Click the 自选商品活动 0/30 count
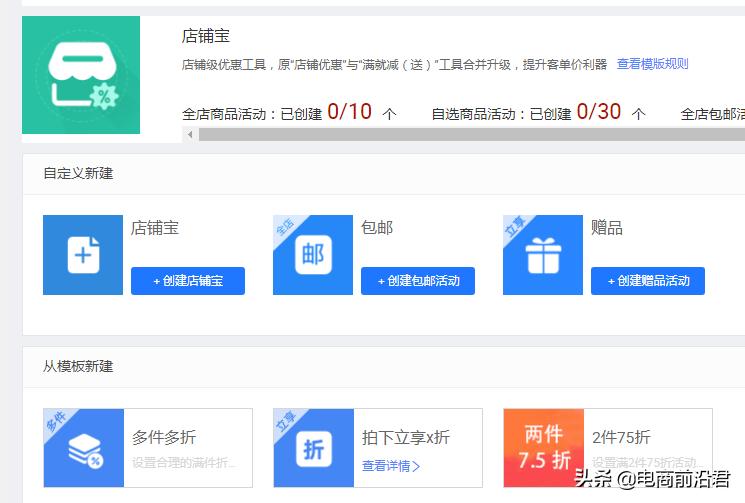 click(599, 112)
